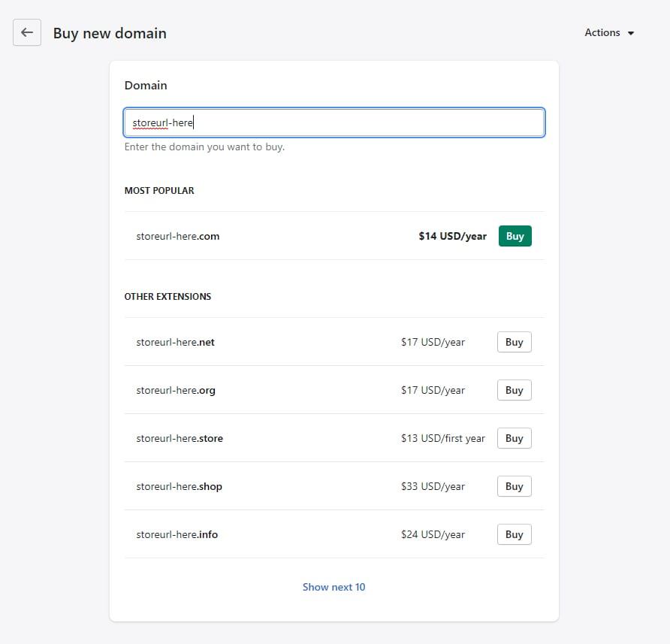The height and width of the screenshot is (644, 670).
Task: Focus the Domain text input field
Action: point(333,122)
